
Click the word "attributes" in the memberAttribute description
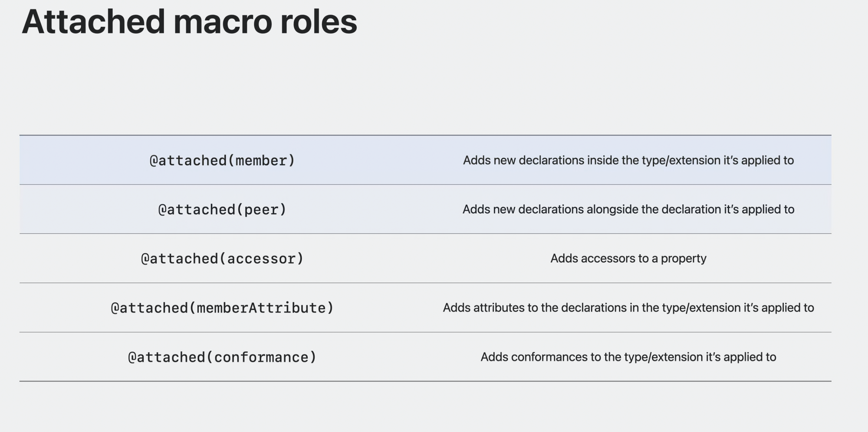tap(498, 308)
